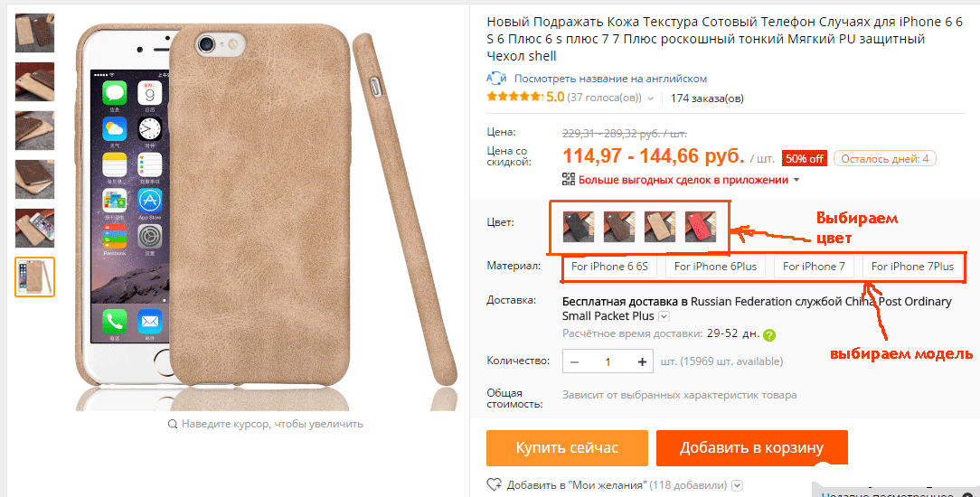Choose the For iPhone 7Plus option
Screen dimensions: 980x497
pos(912,267)
